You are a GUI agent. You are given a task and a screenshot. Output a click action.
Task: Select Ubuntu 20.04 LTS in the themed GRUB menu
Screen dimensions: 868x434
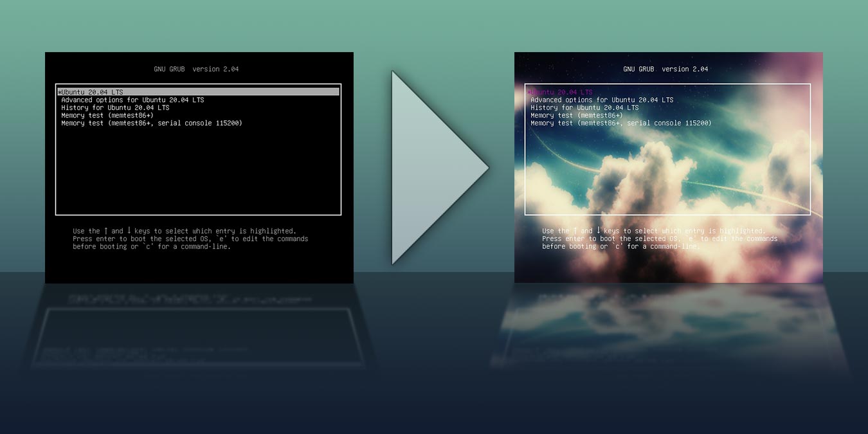[560, 92]
